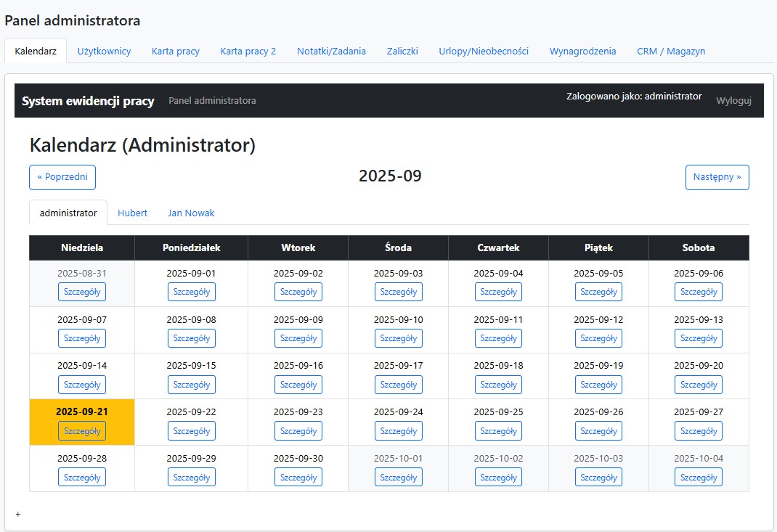Show Jan Nowak's calendar tab
This screenshot has height=532, width=777.
[191, 213]
